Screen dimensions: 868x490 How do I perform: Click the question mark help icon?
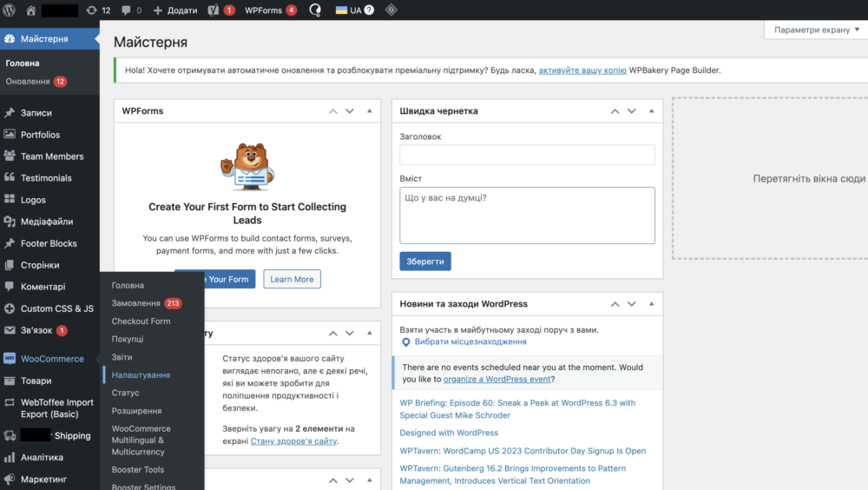[x=369, y=10]
